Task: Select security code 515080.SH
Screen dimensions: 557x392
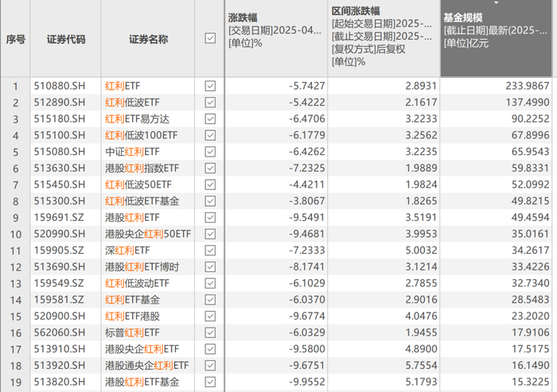Action: (60, 152)
